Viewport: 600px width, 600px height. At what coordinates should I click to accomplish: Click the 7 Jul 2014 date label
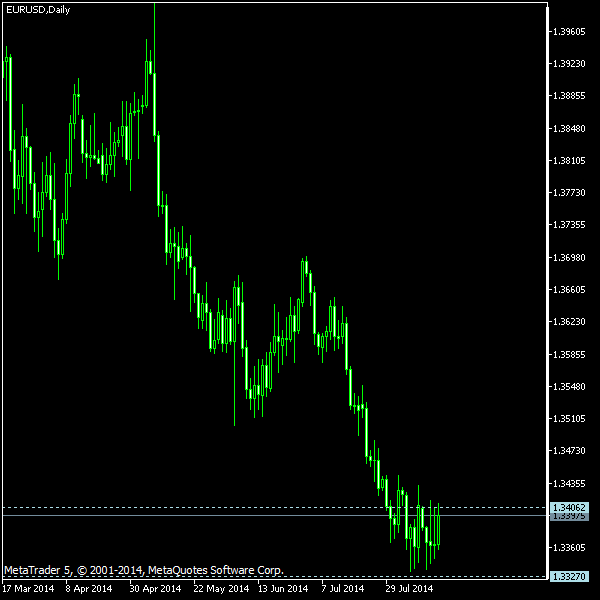point(342,588)
